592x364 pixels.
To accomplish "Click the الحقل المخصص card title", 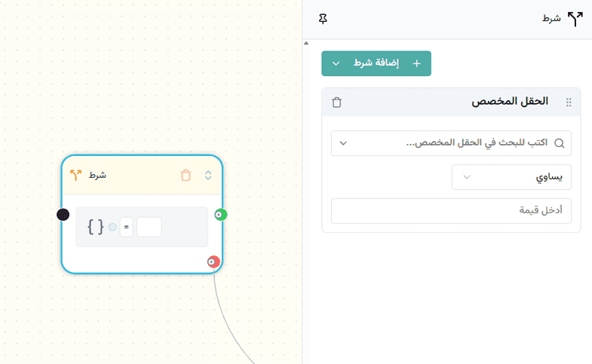I will point(510,102).
